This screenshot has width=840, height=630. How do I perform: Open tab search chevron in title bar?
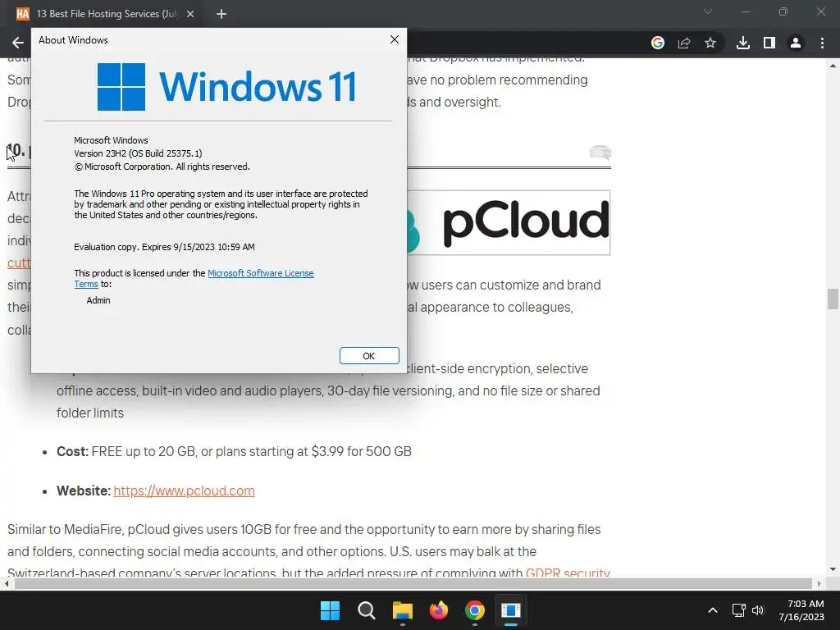click(x=708, y=11)
